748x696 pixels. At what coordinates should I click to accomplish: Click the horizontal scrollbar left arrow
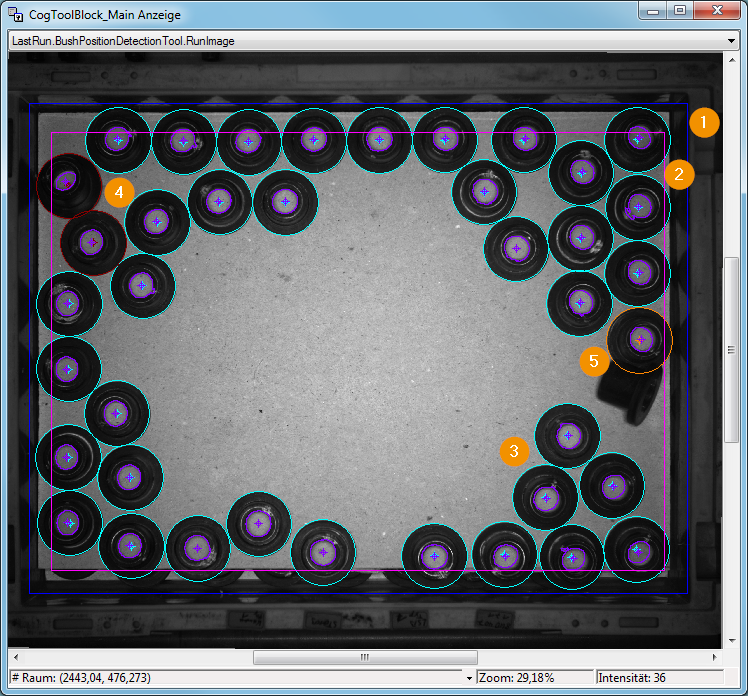pos(16,657)
